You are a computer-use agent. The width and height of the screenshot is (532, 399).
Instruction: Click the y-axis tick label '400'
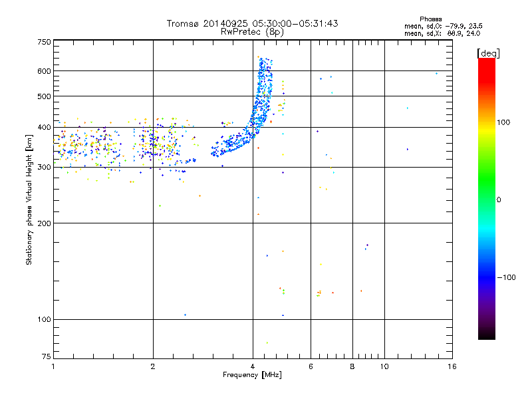[x=44, y=128]
